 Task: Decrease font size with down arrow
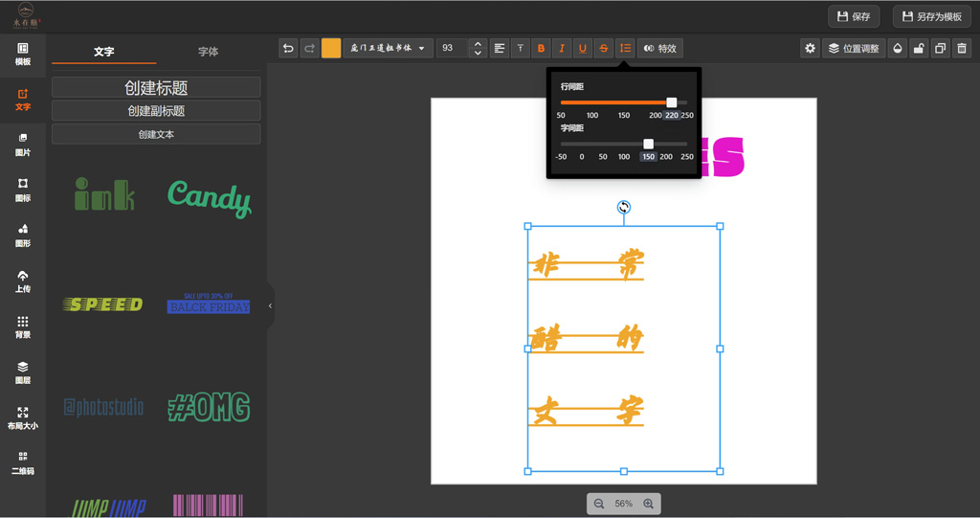[478, 53]
